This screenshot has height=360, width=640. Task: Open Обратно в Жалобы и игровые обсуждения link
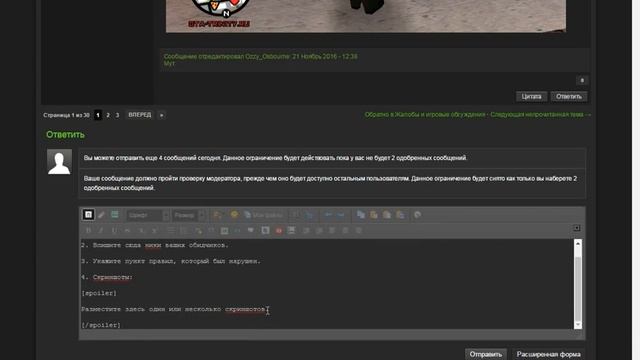(425, 115)
